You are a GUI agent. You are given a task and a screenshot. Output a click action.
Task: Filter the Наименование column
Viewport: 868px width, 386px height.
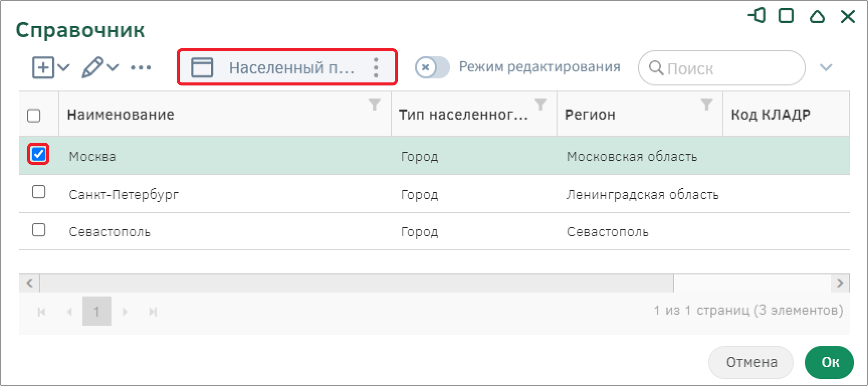point(374,104)
